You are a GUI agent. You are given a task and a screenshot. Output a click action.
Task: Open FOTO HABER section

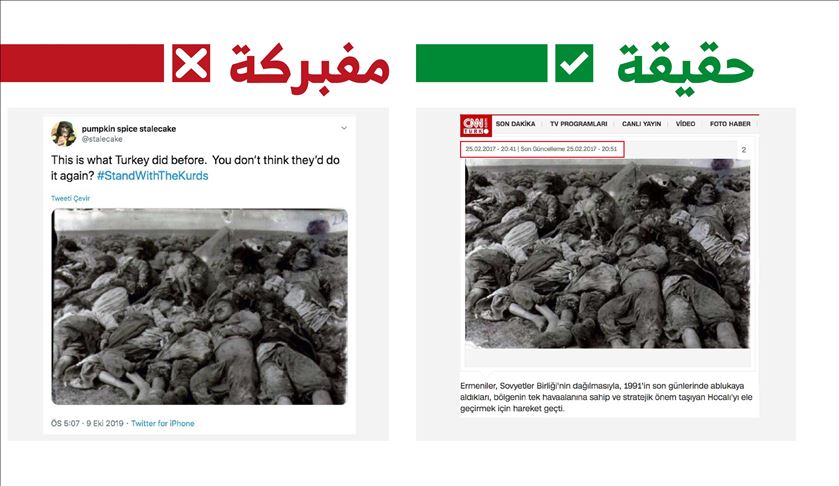click(730, 124)
